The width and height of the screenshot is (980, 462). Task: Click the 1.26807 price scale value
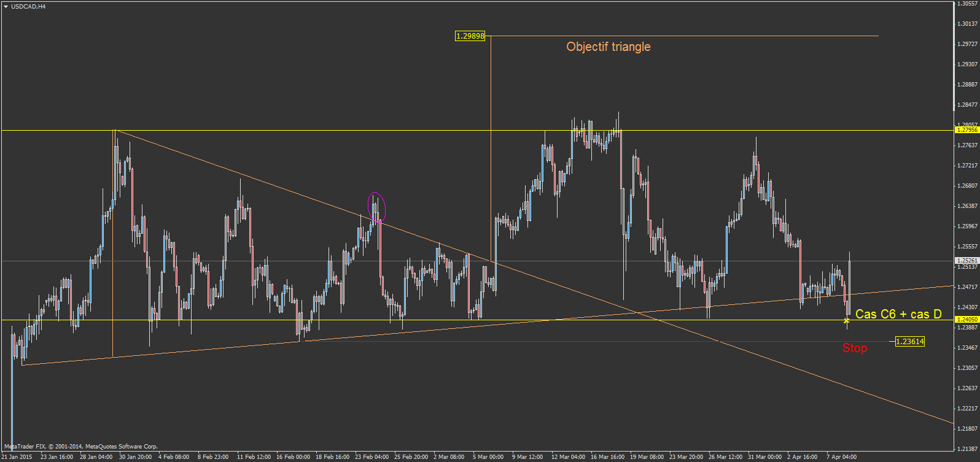coord(968,186)
